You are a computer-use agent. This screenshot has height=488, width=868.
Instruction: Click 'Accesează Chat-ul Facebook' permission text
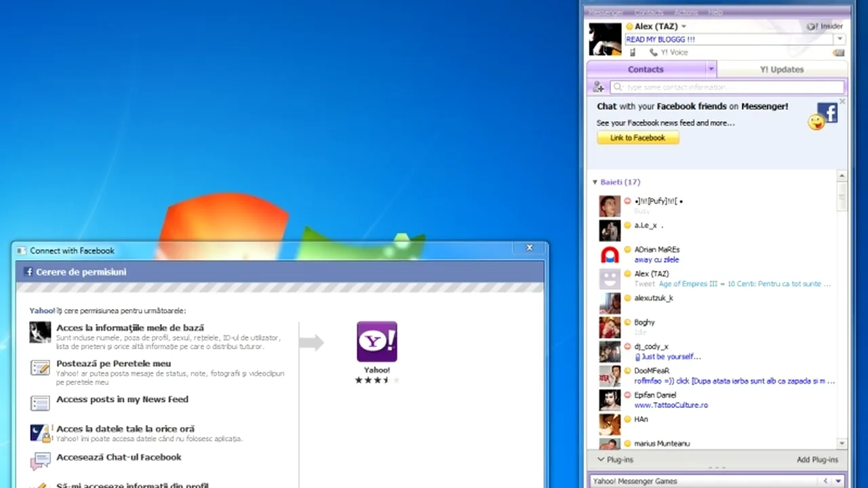pyautogui.click(x=119, y=457)
